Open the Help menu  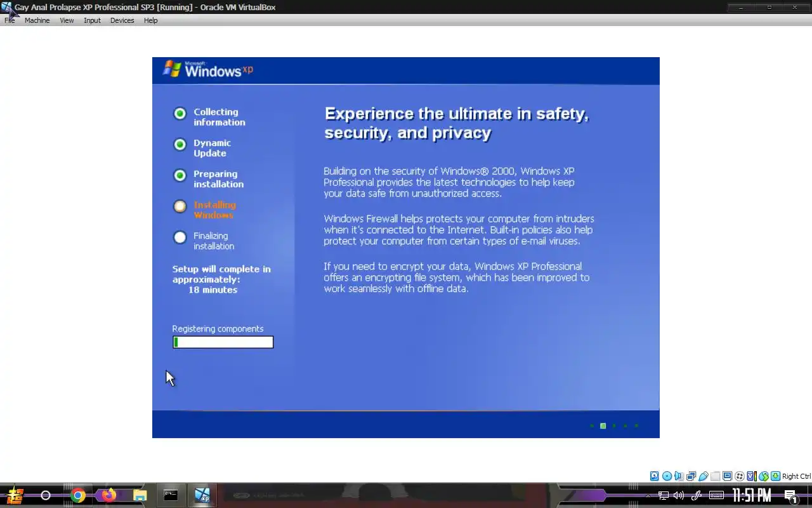click(150, 20)
